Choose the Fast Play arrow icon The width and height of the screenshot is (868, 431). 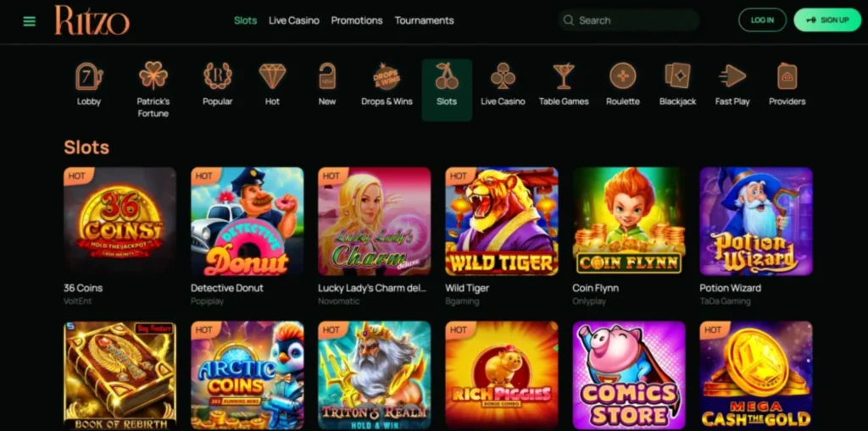tap(732, 76)
